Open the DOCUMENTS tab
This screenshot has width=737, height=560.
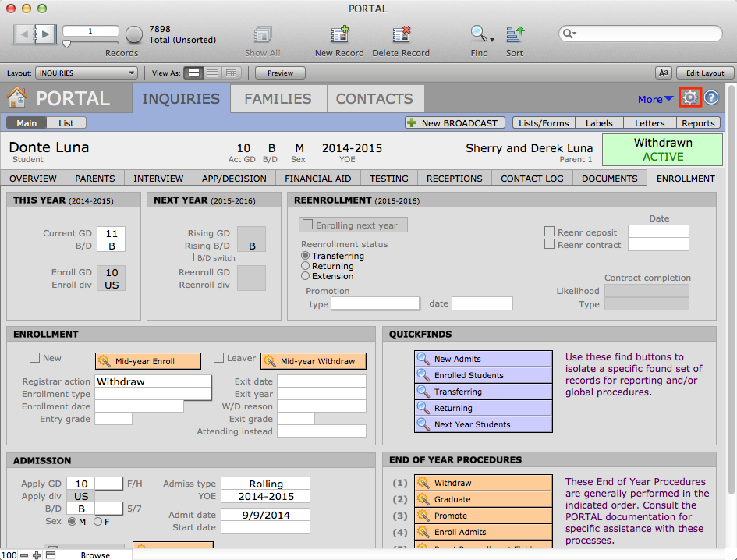[x=610, y=179]
